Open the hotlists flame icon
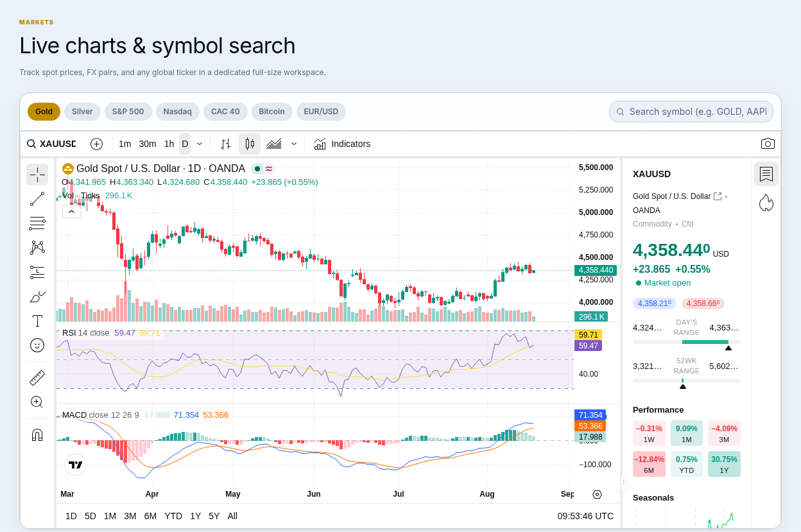The height and width of the screenshot is (532, 801). (766, 203)
